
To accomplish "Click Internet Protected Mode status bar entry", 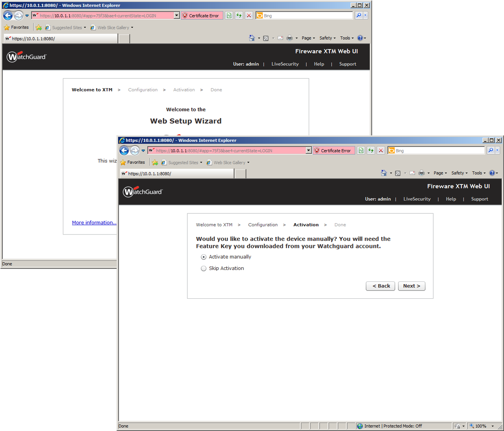I will coord(393,426).
